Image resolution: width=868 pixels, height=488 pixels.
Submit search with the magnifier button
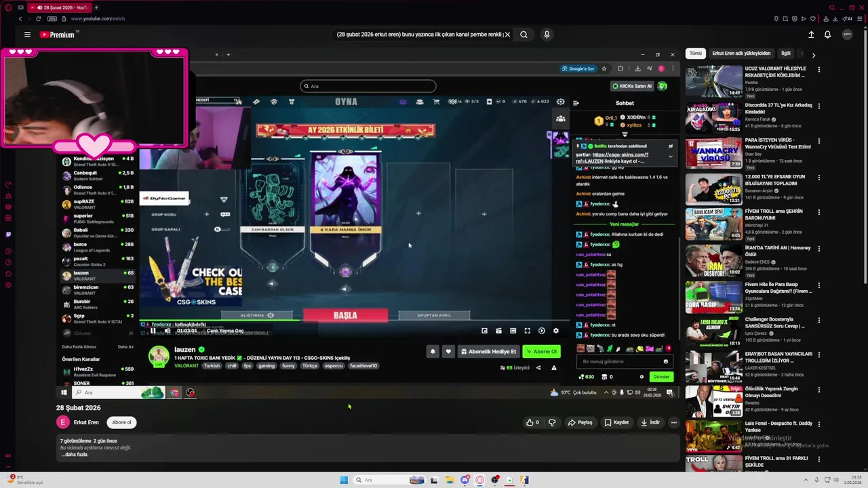click(x=524, y=35)
